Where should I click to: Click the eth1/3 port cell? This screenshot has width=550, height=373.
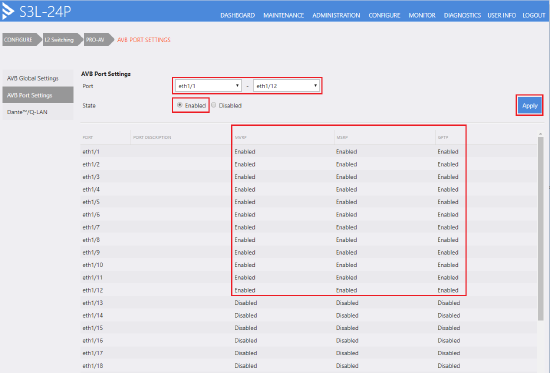point(91,177)
